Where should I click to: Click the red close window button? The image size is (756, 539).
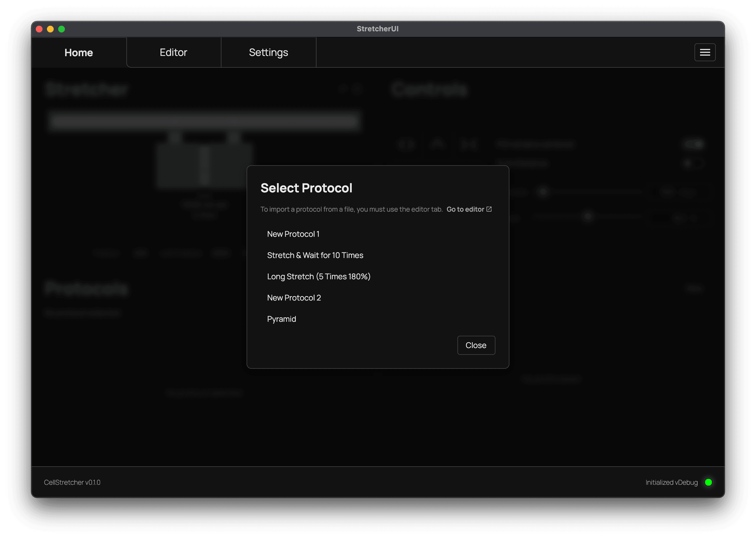pos(39,29)
